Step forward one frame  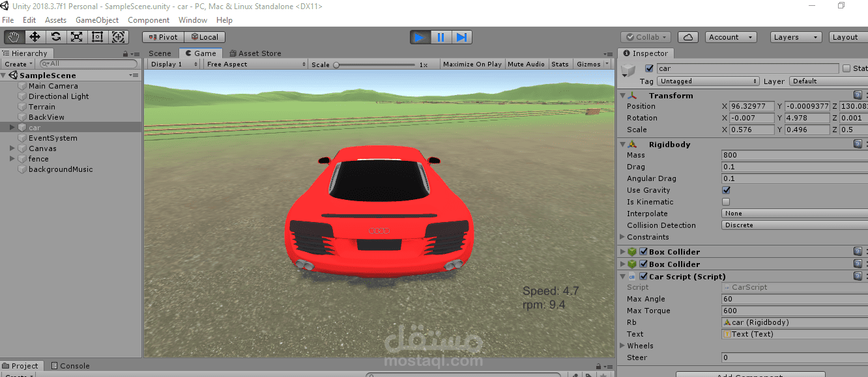(461, 37)
